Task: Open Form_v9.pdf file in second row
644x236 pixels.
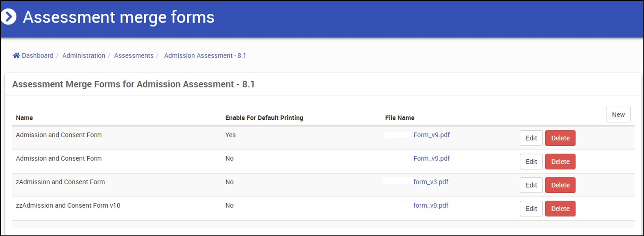Action: click(x=431, y=158)
